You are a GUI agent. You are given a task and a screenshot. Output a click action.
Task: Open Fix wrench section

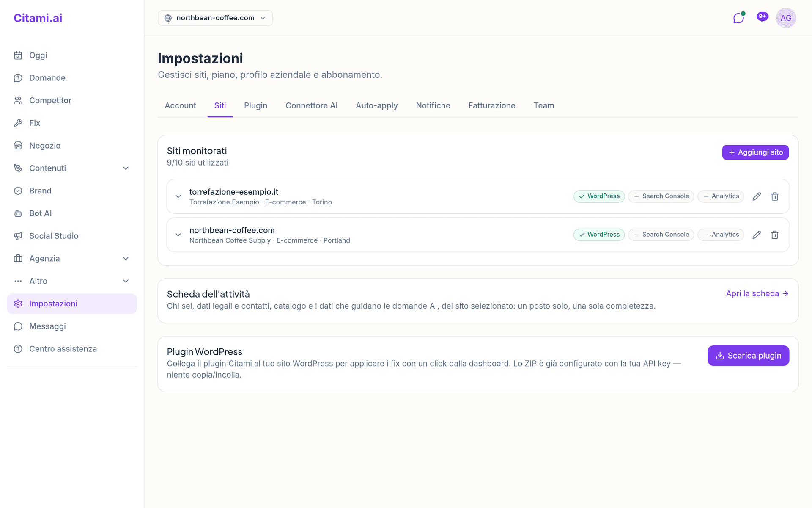[72, 123]
